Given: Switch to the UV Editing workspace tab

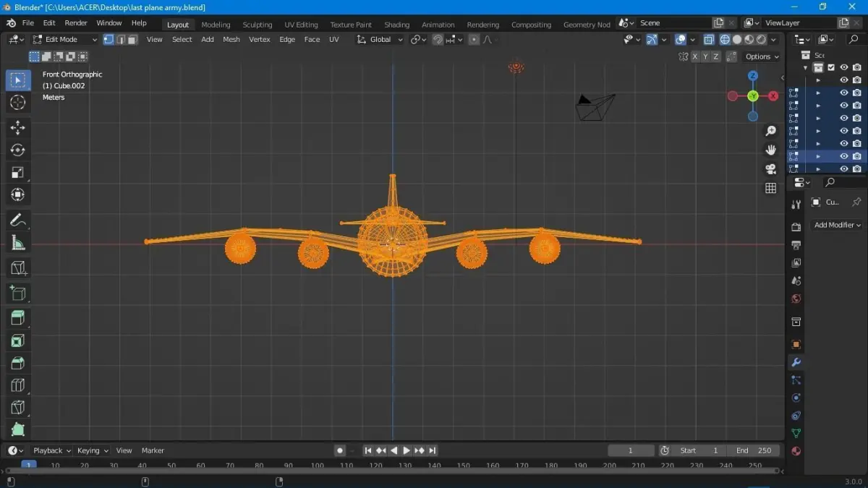Looking at the screenshot, I should pyautogui.click(x=301, y=25).
